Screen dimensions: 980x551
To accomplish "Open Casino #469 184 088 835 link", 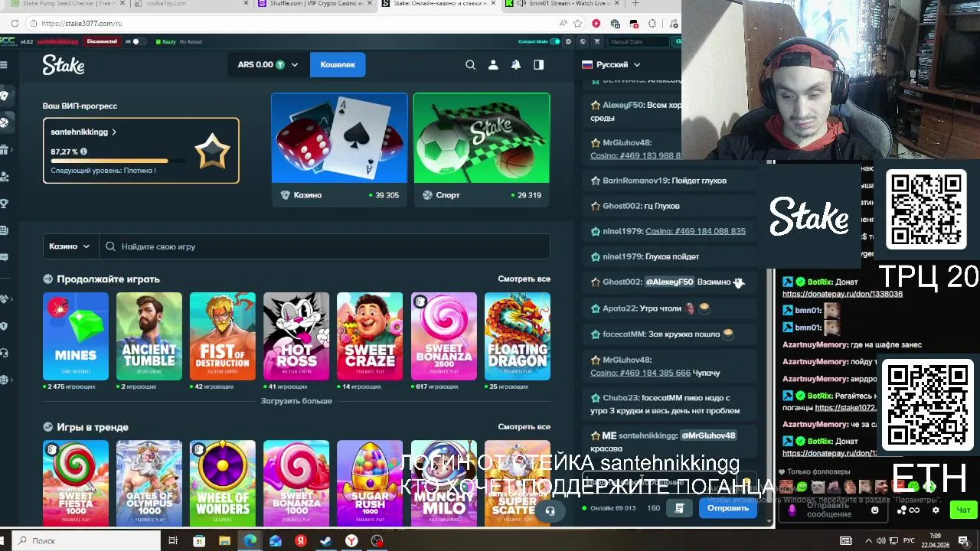I will point(695,231).
